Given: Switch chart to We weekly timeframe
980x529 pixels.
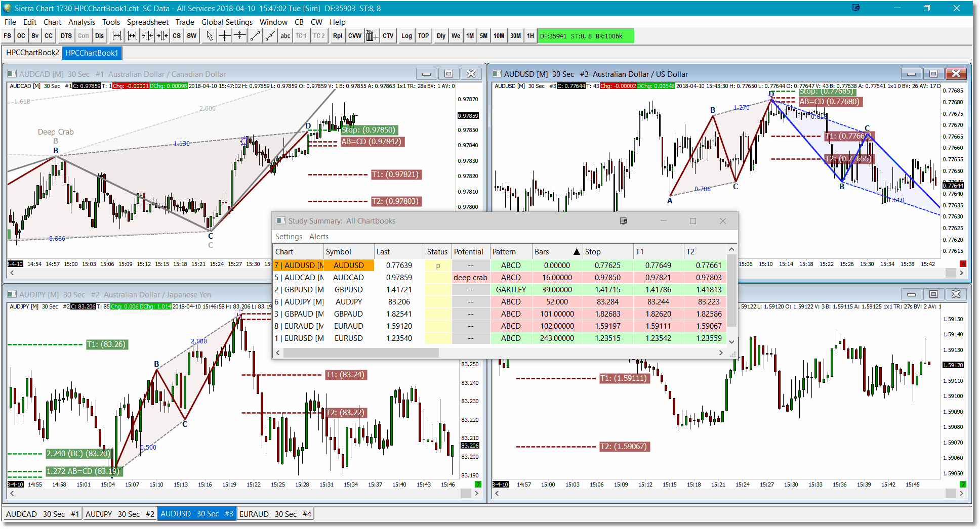Looking at the screenshot, I should pos(456,36).
